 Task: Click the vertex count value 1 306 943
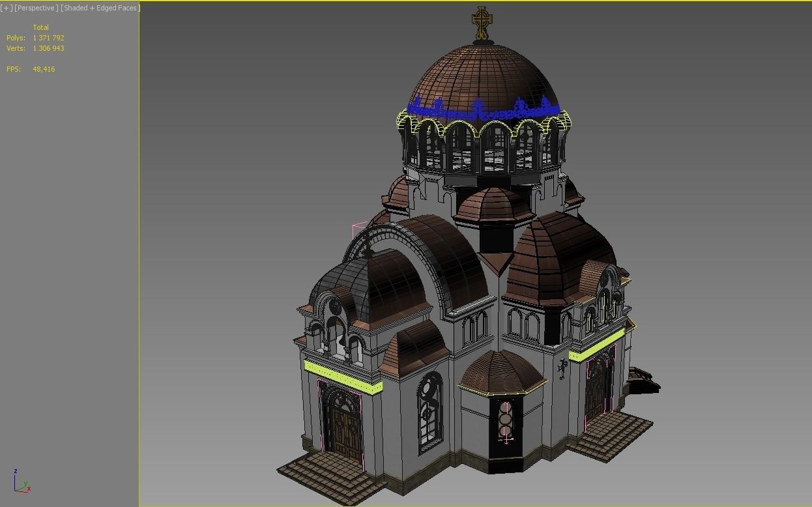coord(49,48)
